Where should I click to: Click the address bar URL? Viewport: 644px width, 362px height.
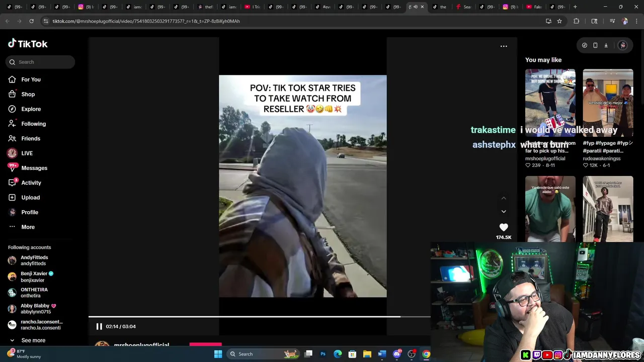tap(146, 21)
